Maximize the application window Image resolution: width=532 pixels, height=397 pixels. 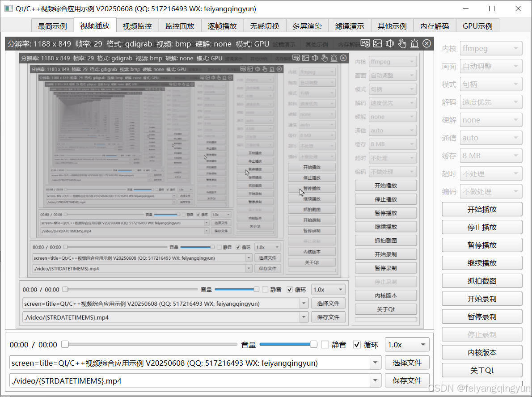point(492,8)
